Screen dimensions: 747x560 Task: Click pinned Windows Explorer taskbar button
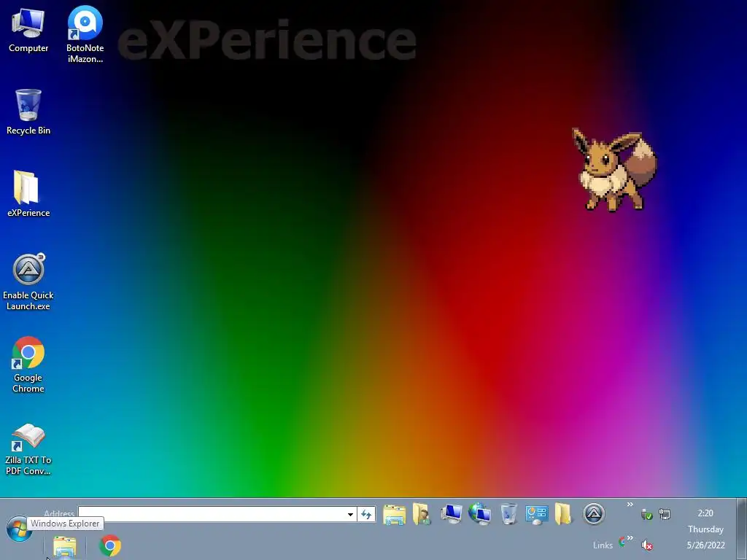click(x=65, y=545)
